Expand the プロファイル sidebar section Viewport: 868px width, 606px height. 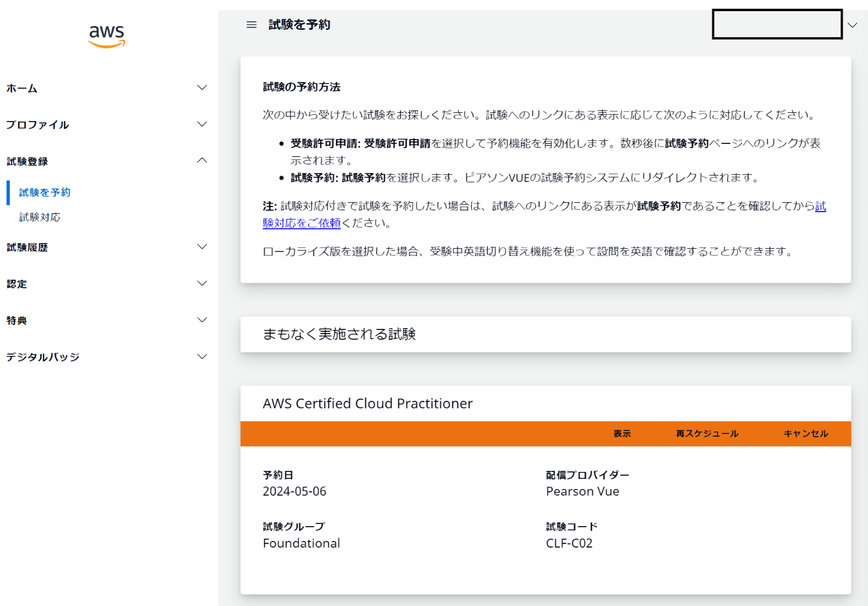pyautogui.click(x=106, y=125)
